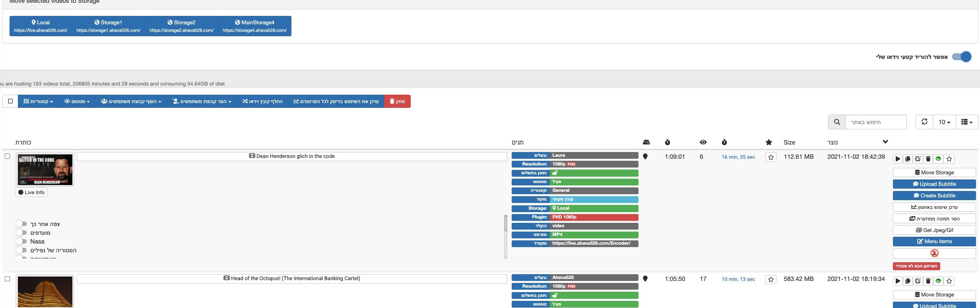Trash icon in Head of the Octopus row
980x308 pixels.
(x=928, y=281)
